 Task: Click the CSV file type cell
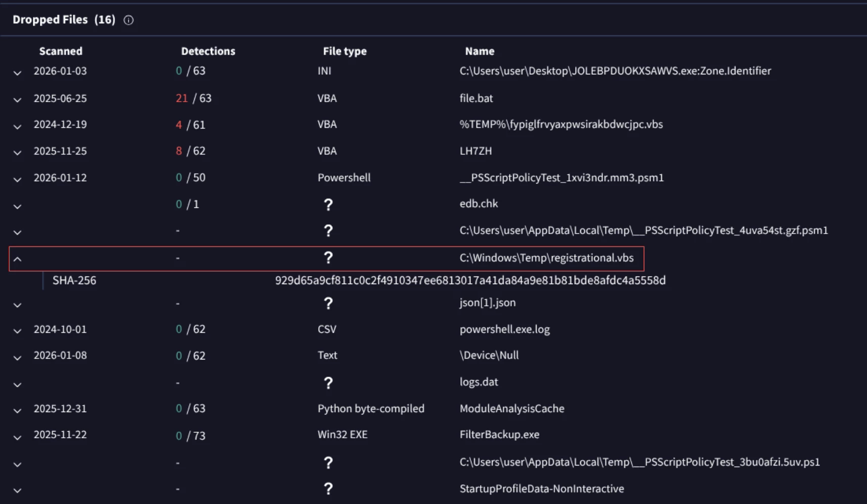click(x=327, y=329)
